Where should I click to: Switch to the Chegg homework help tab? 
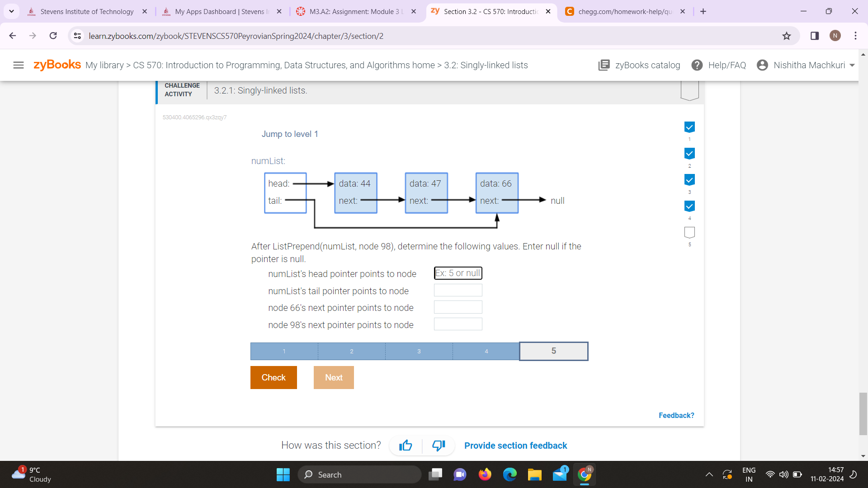624,11
